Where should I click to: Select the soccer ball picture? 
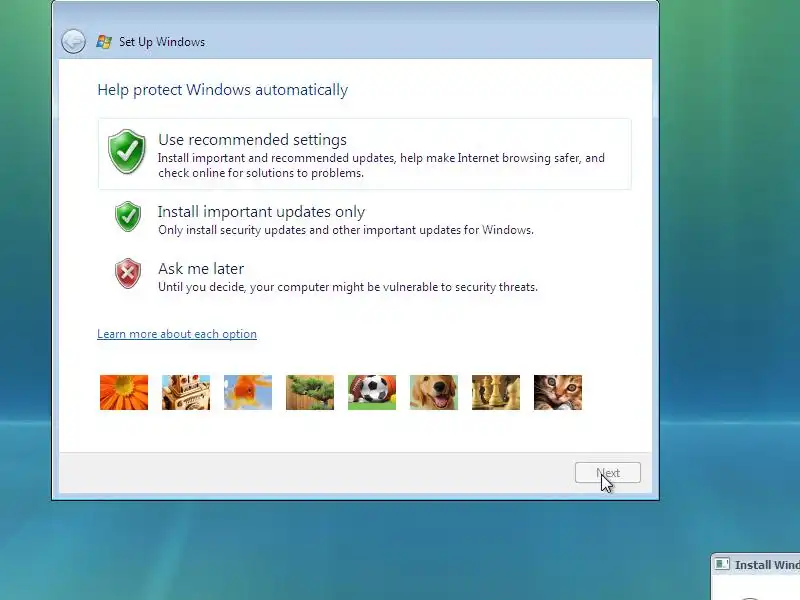(372, 392)
